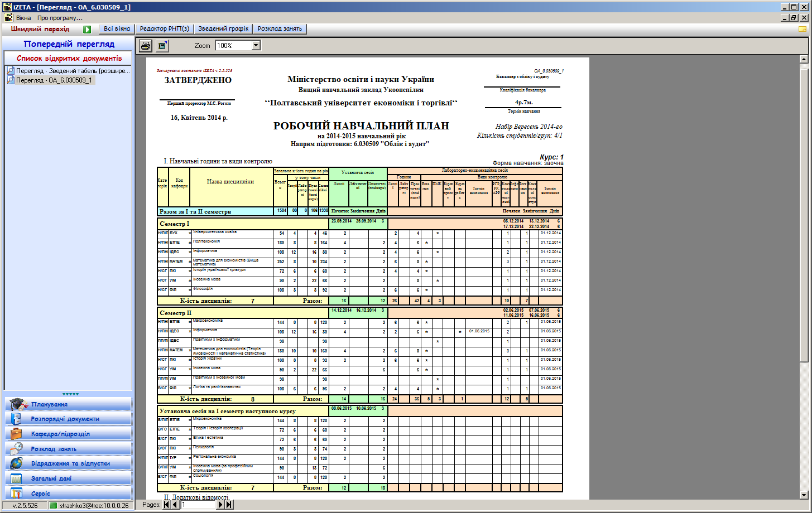Click the page number field
The width and height of the screenshot is (812, 513).
[198, 505]
